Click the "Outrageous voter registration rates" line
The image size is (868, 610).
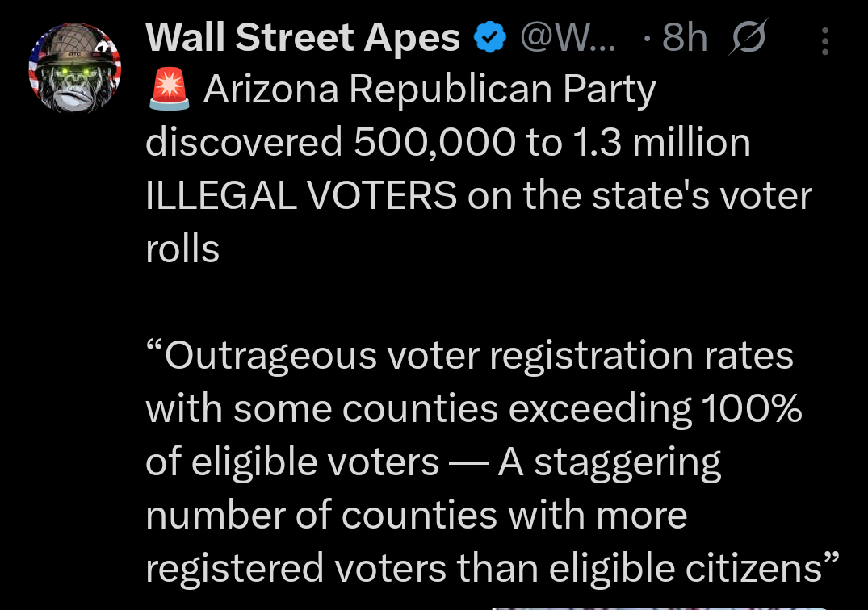click(470, 356)
